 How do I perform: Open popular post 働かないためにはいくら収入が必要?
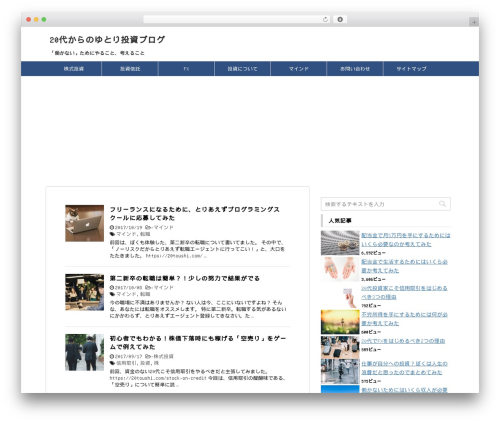tap(404, 390)
